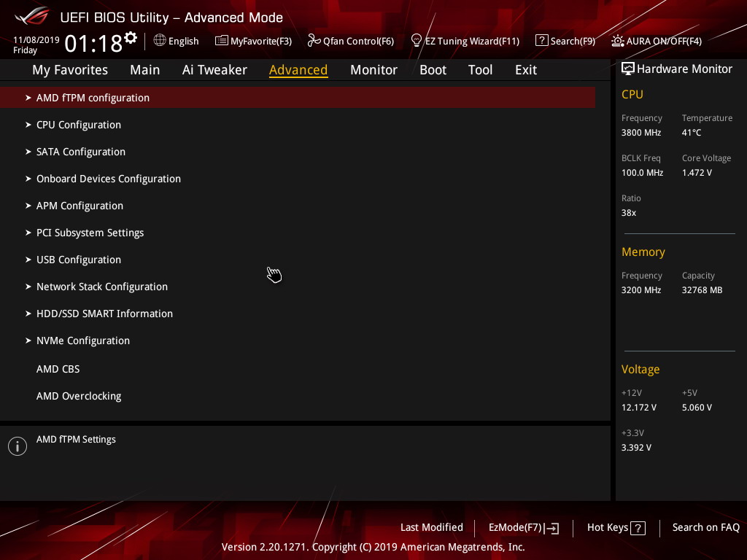Expand USB Configuration arrow
The width and height of the screenshot is (747, 560).
(x=28, y=260)
